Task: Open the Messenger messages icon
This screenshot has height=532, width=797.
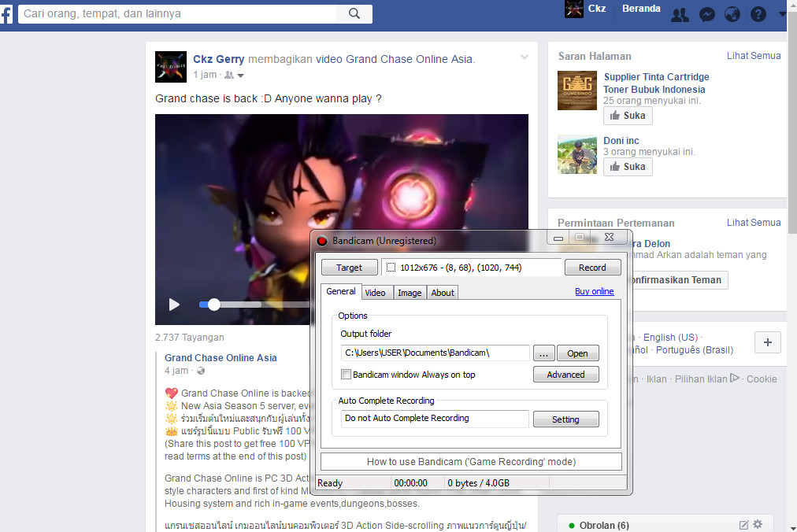Action: pos(707,15)
